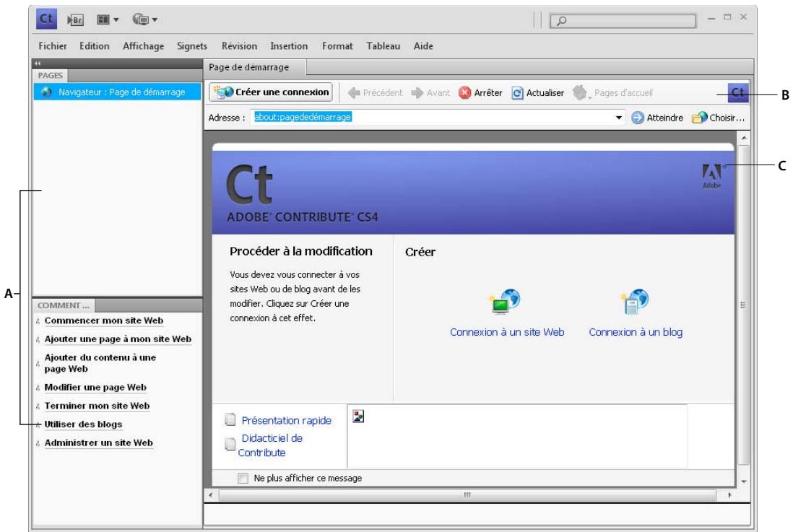Click the globe icon beside Navigateur
Screen dimensions: 793x532
(46, 92)
